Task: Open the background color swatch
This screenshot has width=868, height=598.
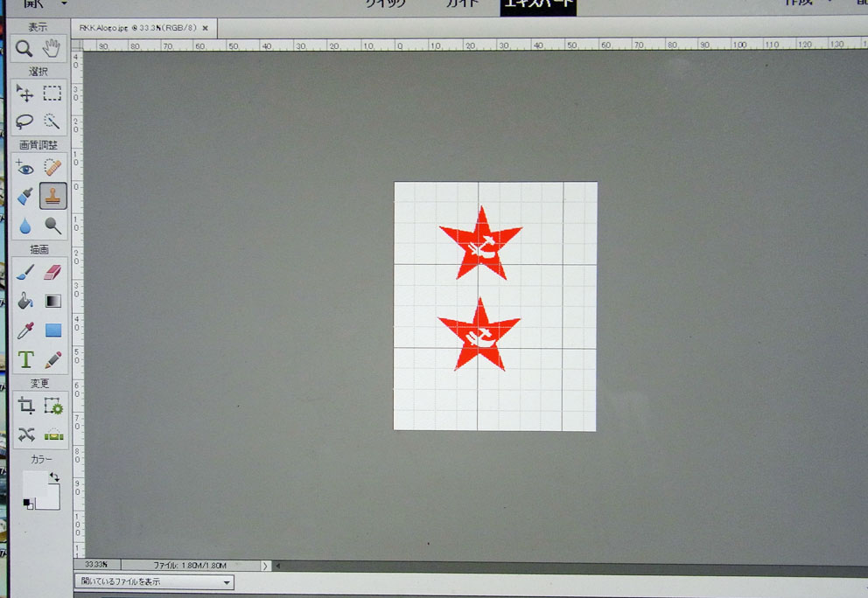Action: tap(49, 497)
